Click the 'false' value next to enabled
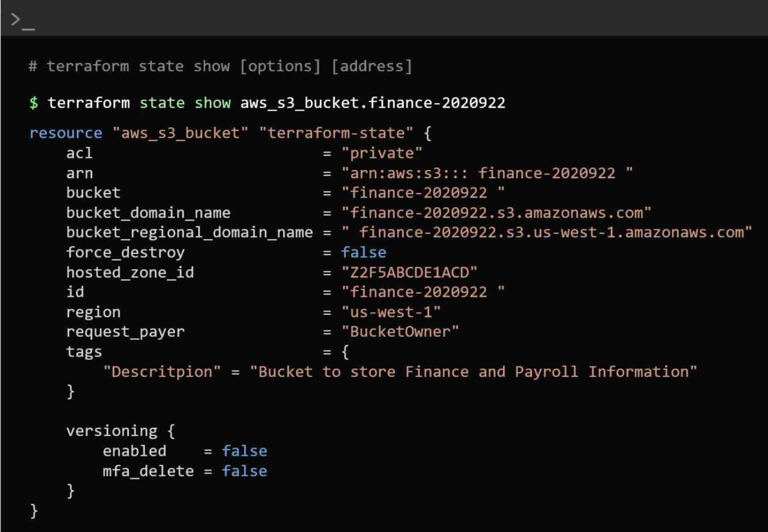768x532 pixels. click(x=245, y=451)
